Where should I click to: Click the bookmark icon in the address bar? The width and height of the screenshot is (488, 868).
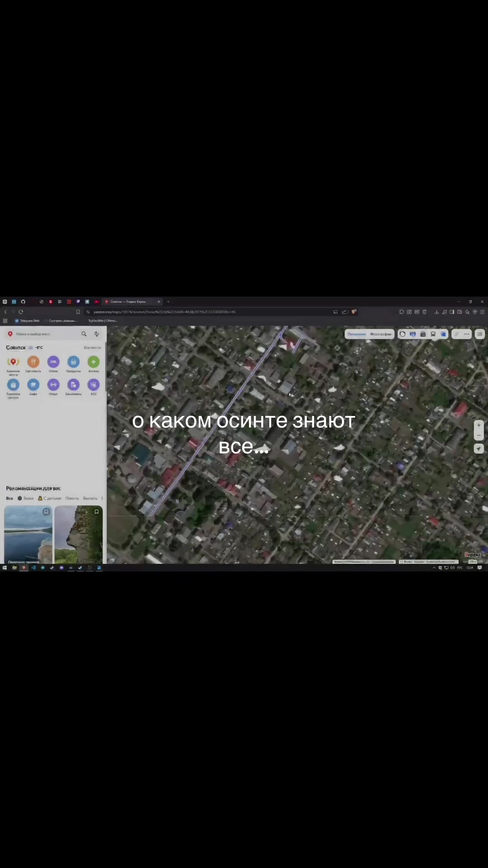pos(78,312)
